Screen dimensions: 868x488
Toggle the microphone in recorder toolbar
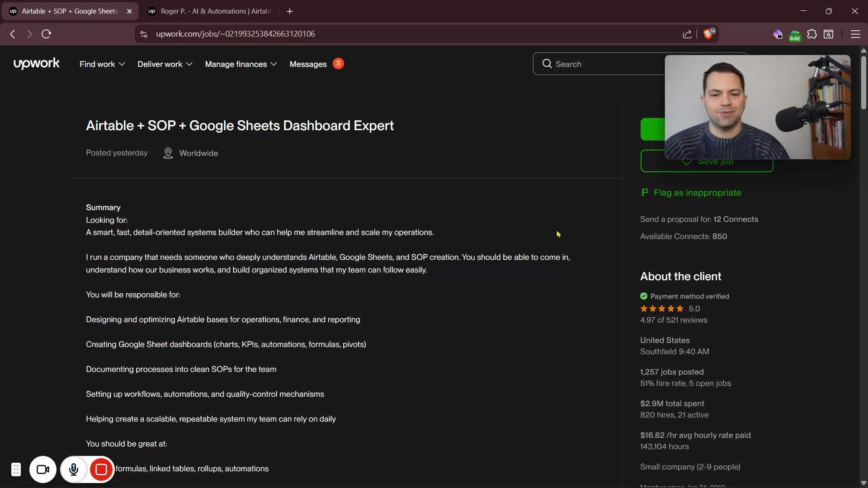[x=74, y=469]
